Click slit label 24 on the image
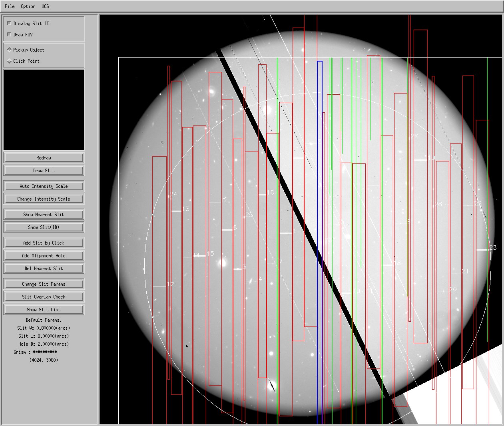Viewport: 504px width, 426px height. tap(173, 194)
